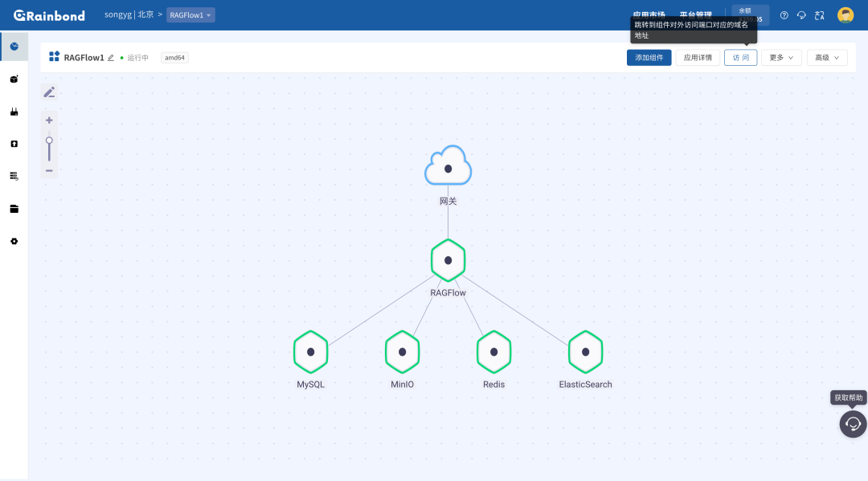Image resolution: width=868 pixels, height=481 pixels.
Task: Select the MinIO hexagon node
Action: (x=403, y=353)
